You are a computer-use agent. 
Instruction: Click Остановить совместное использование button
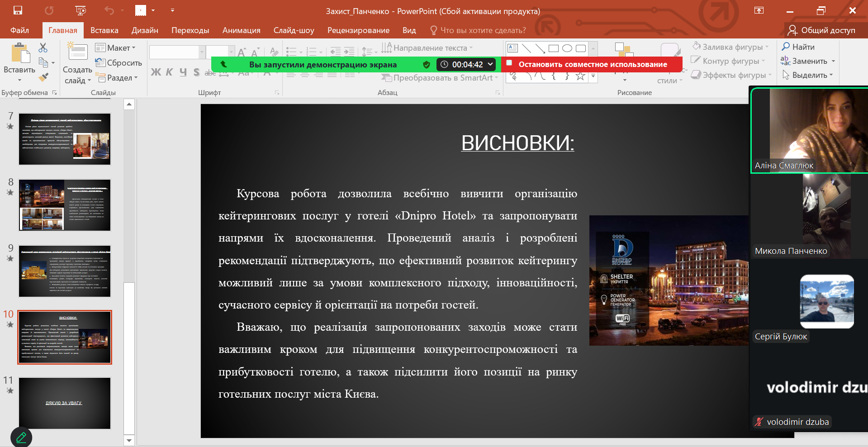(x=592, y=64)
